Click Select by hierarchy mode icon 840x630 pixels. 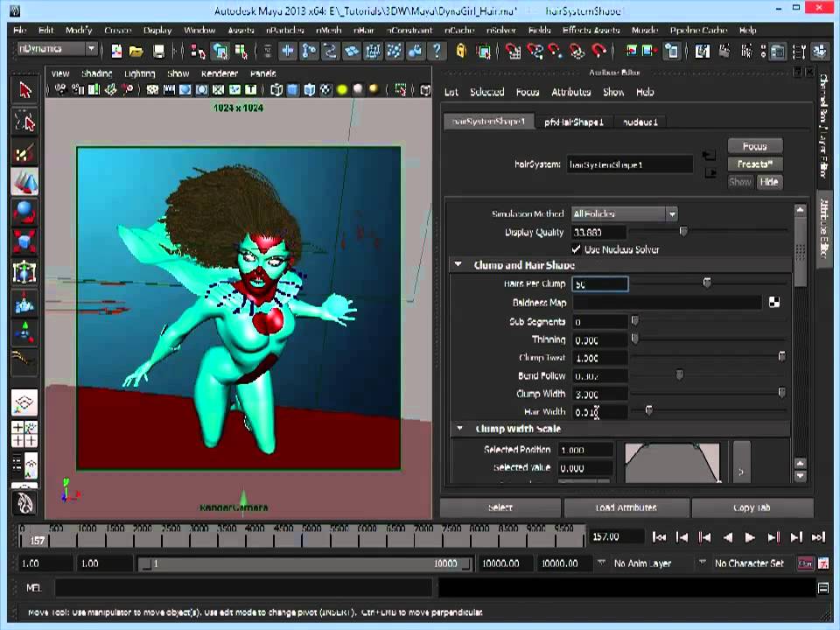199,52
